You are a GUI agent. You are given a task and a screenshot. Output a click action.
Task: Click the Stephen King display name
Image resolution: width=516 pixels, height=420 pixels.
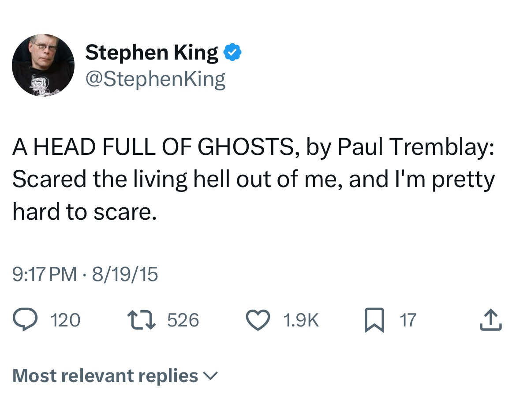click(151, 52)
